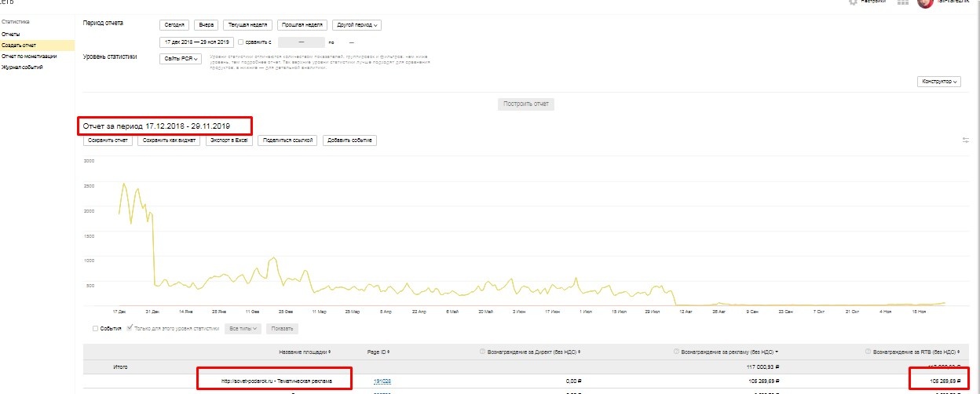The width and height of the screenshot is (980, 394).
Task: Click the Вчера period button
Action: [207, 25]
